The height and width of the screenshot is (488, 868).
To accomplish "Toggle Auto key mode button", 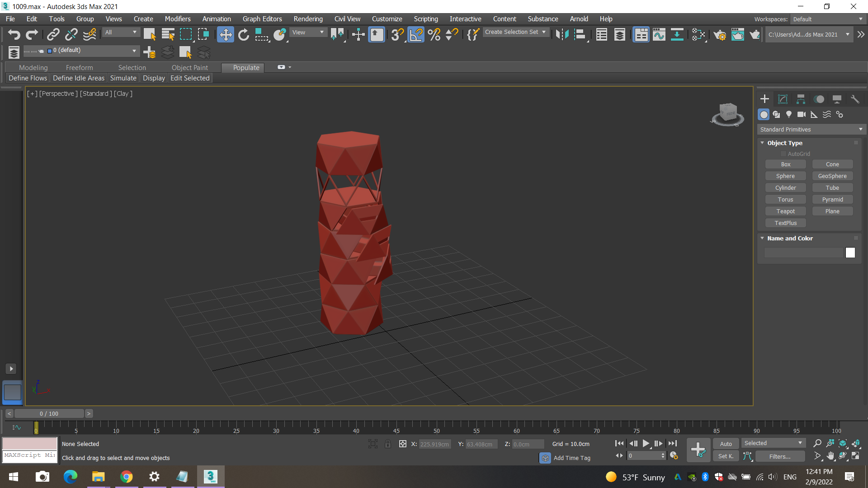I will (726, 444).
